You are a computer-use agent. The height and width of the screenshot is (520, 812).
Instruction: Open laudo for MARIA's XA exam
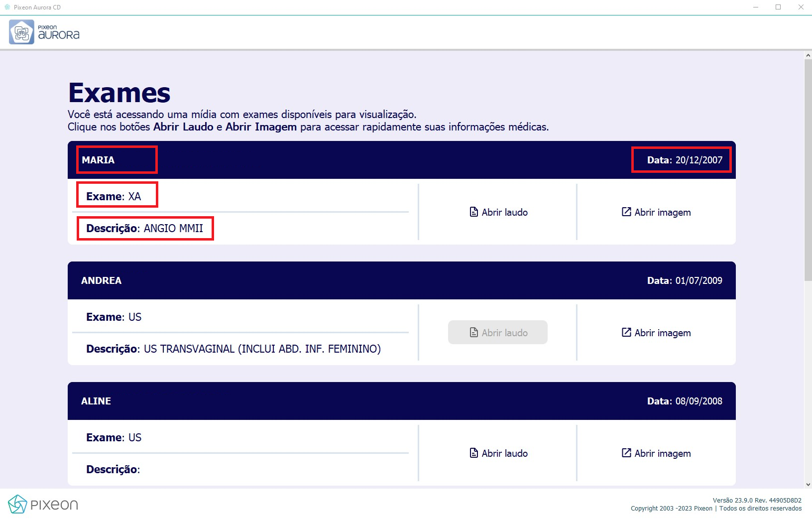tap(498, 212)
